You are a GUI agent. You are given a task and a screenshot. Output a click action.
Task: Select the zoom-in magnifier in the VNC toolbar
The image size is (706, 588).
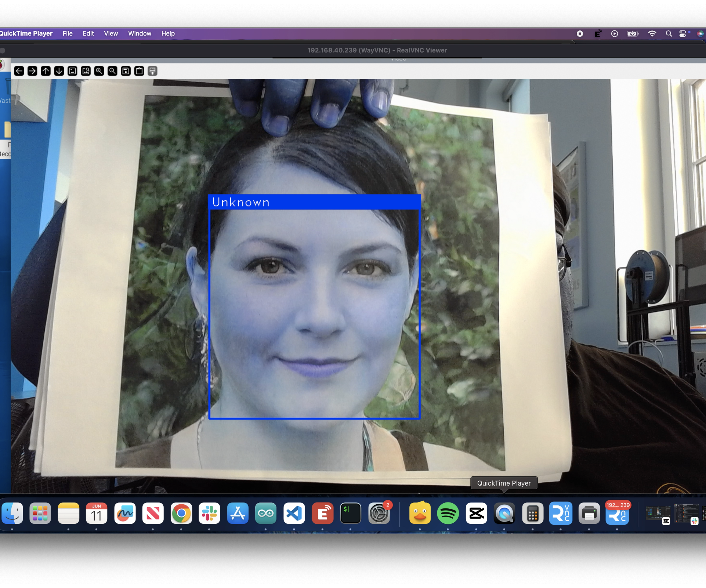(99, 71)
